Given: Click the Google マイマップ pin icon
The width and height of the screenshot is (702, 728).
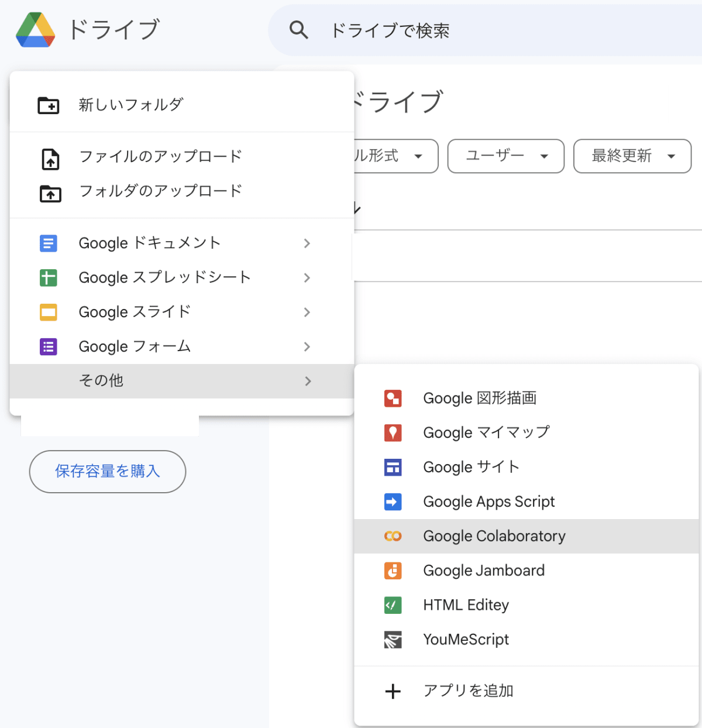Looking at the screenshot, I should [x=393, y=433].
